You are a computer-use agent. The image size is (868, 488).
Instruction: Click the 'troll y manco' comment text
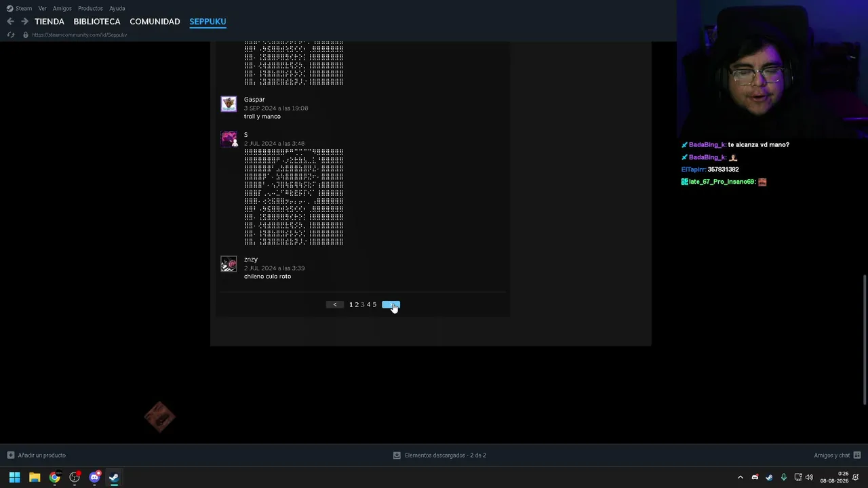[262, 117]
